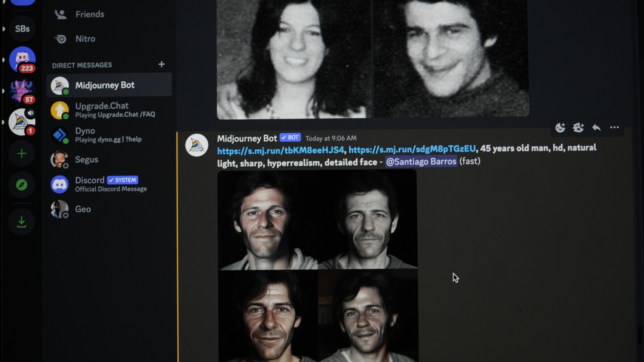Open the black-and-white photo of the woman

pyautogui.click(x=294, y=59)
